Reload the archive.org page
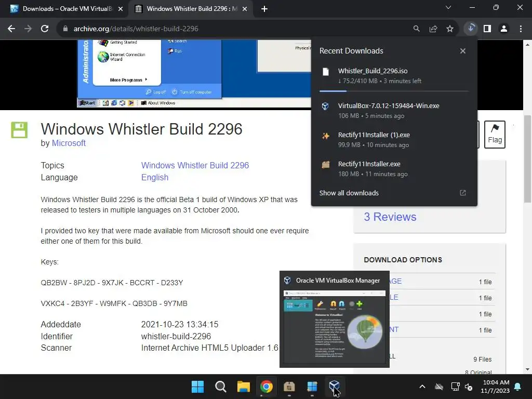The image size is (532, 399). coord(45,29)
